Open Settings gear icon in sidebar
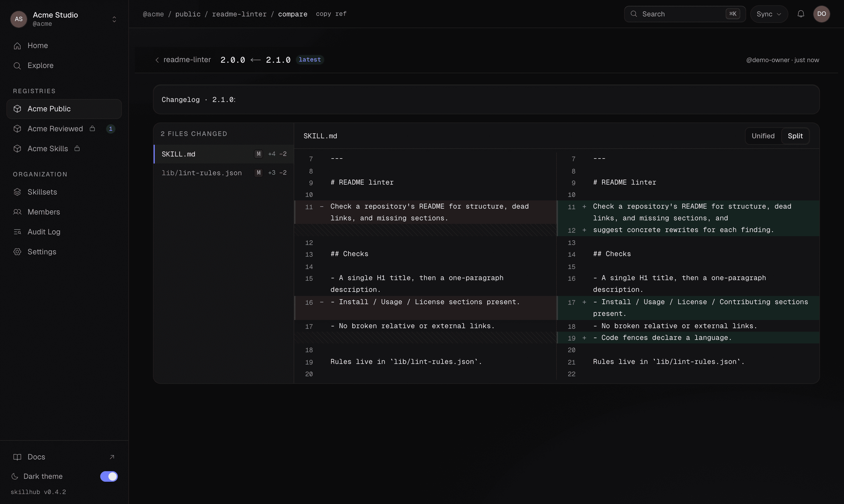 (x=17, y=252)
